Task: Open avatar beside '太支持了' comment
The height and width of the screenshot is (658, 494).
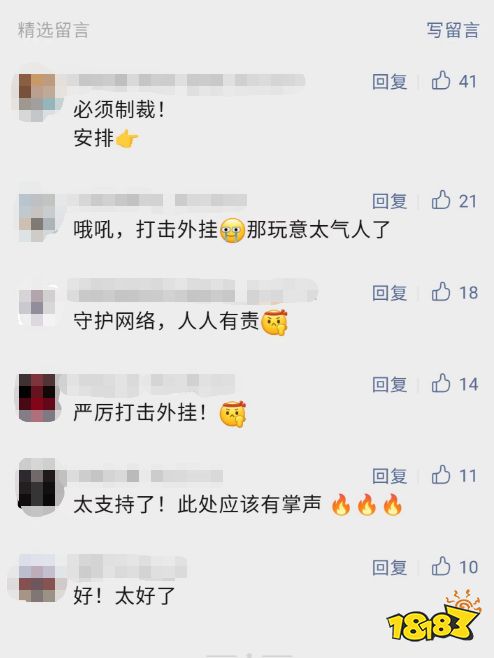Action: pyautogui.click(x=37, y=488)
